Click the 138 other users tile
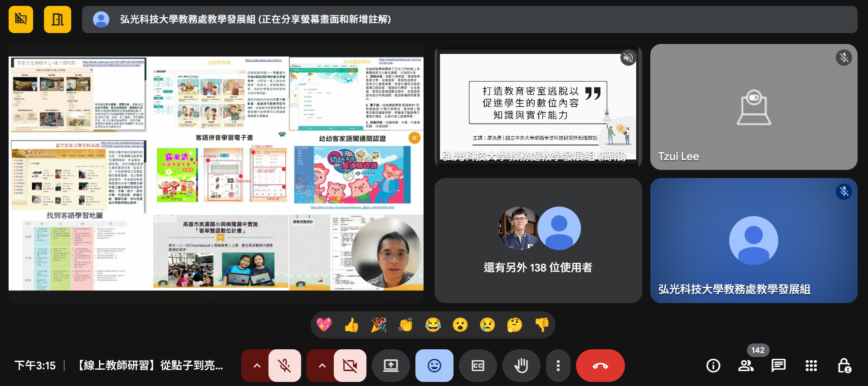Image resolution: width=868 pixels, height=386 pixels. (538, 241)
